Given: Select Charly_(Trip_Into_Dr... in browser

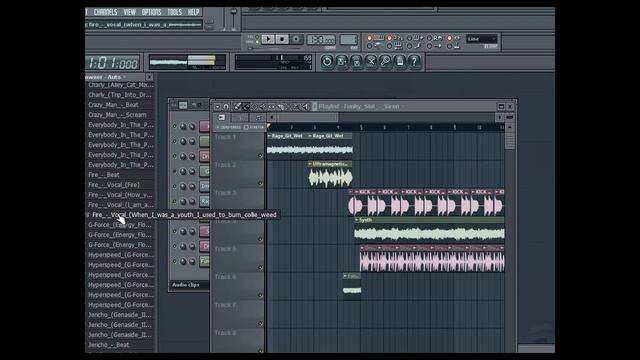Looking at the screenshot, I should [121, 95].
